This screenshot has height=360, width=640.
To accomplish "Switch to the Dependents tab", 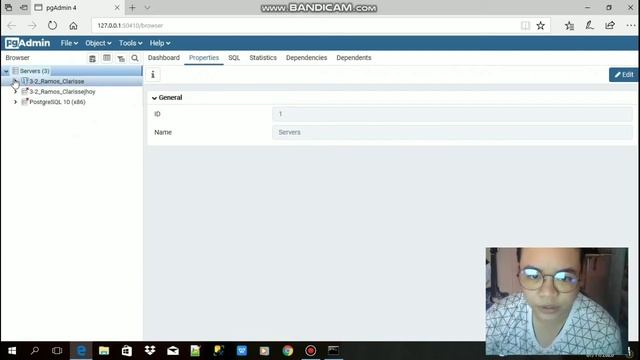I will coord(354,58).
